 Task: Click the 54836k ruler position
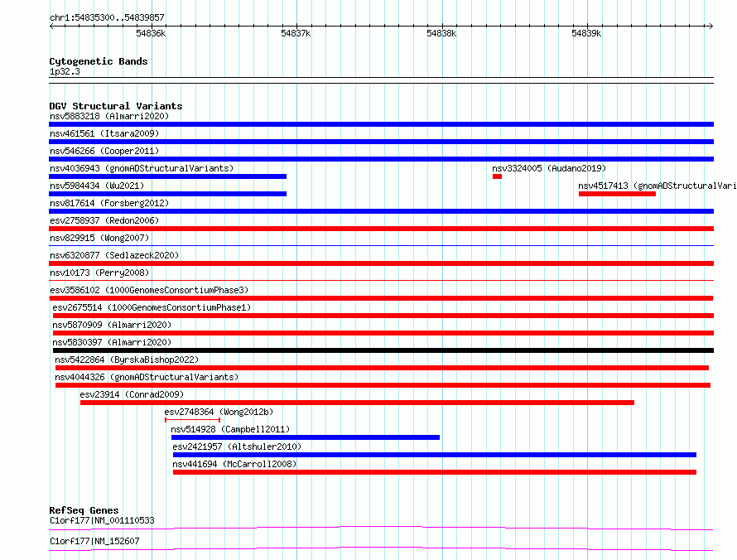tap(151, 33)
